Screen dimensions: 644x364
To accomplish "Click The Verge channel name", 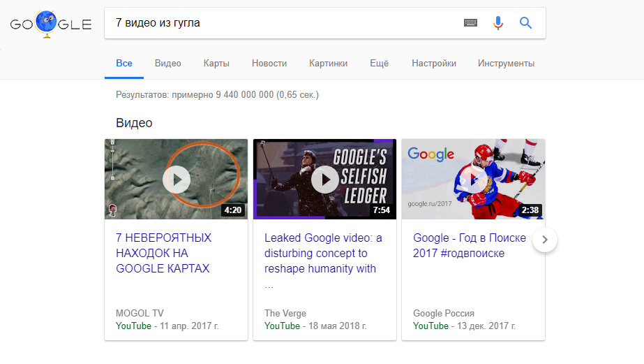I will point(285,313).
